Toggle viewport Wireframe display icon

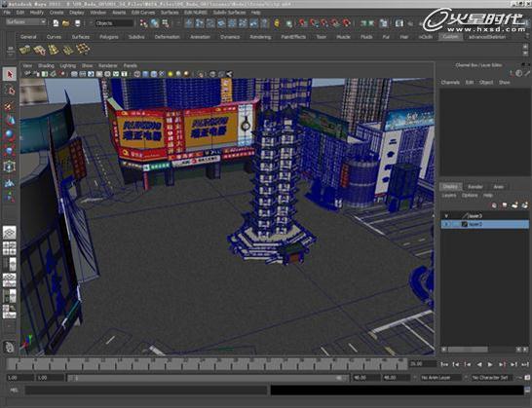[137, 74]
